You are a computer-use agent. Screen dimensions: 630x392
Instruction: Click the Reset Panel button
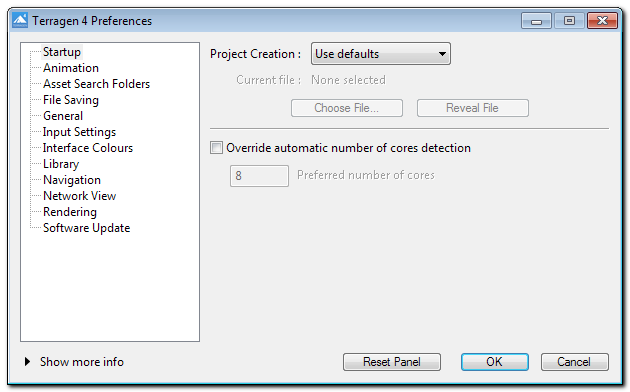(392, 362)
